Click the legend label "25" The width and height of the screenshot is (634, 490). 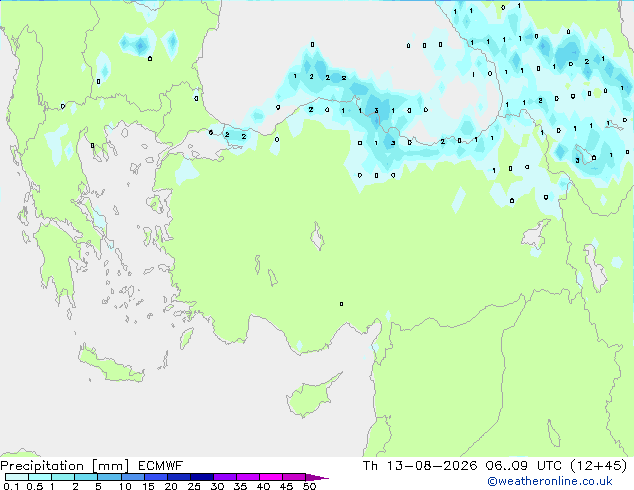point(194,486)
